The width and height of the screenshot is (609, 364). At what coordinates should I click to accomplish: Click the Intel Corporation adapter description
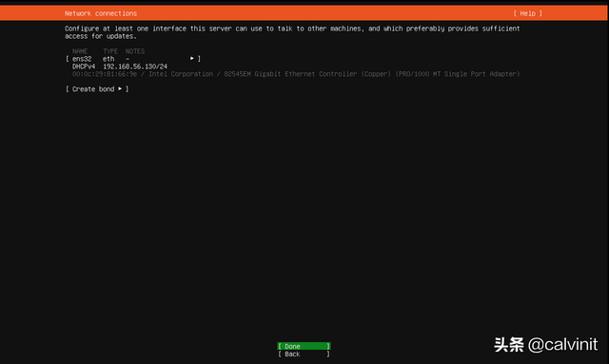click(296, 74)
